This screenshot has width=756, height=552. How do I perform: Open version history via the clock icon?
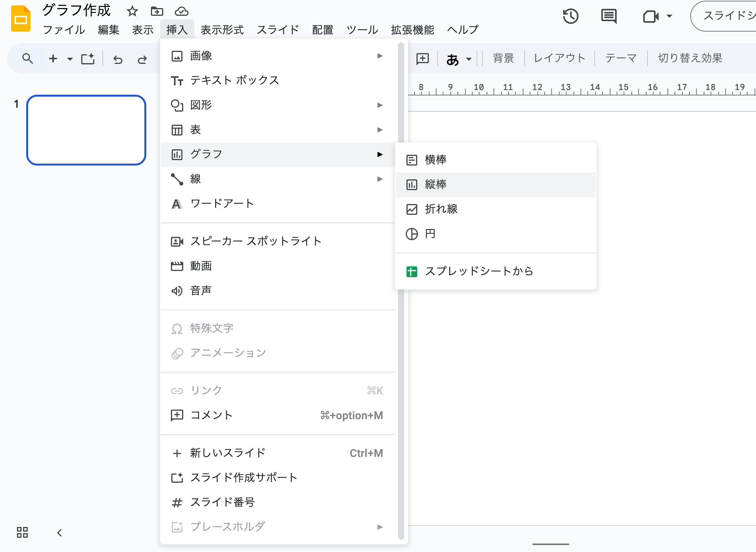[571, 16]
